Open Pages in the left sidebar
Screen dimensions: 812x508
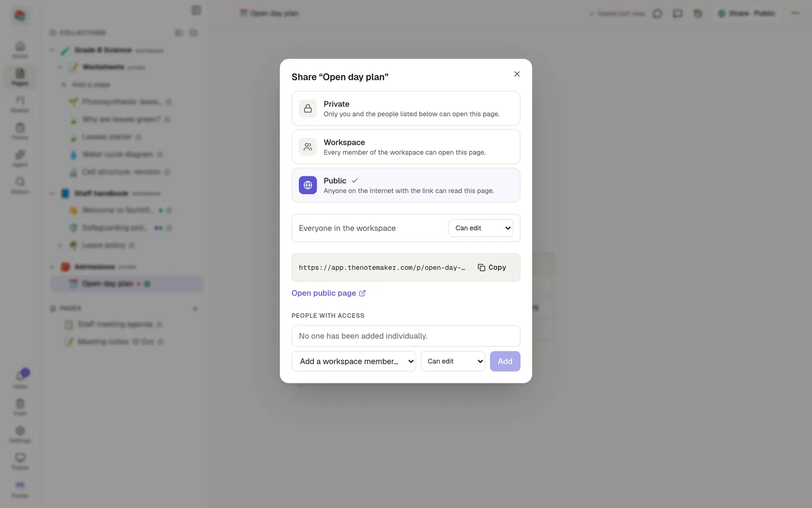tap(20, 77)
